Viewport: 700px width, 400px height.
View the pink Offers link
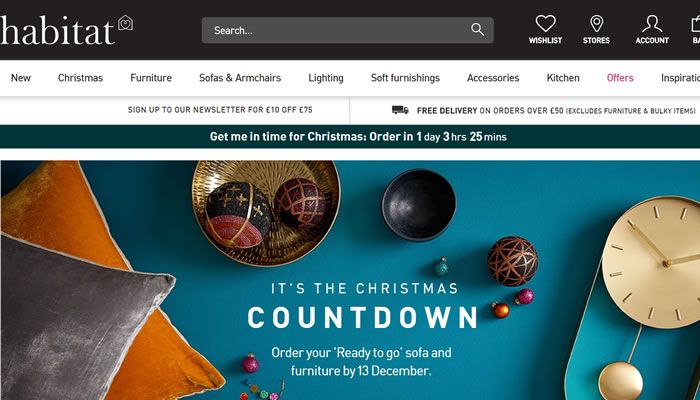tap(620, 78)
